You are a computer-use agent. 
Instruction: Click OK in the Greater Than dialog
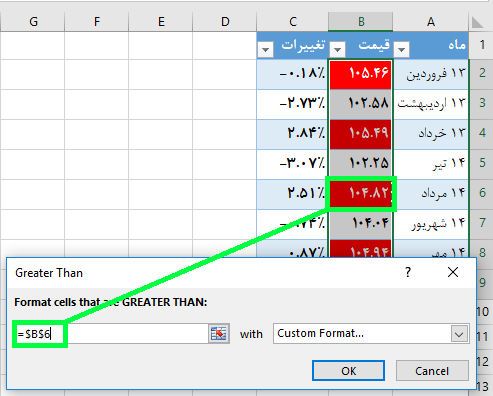coord(348,371)
